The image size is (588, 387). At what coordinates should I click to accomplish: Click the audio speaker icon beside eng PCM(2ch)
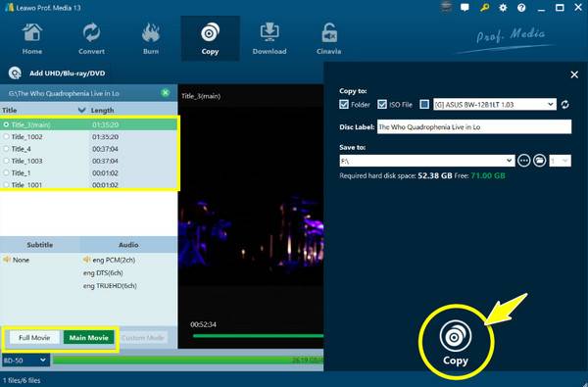click(x=86, y=260)
